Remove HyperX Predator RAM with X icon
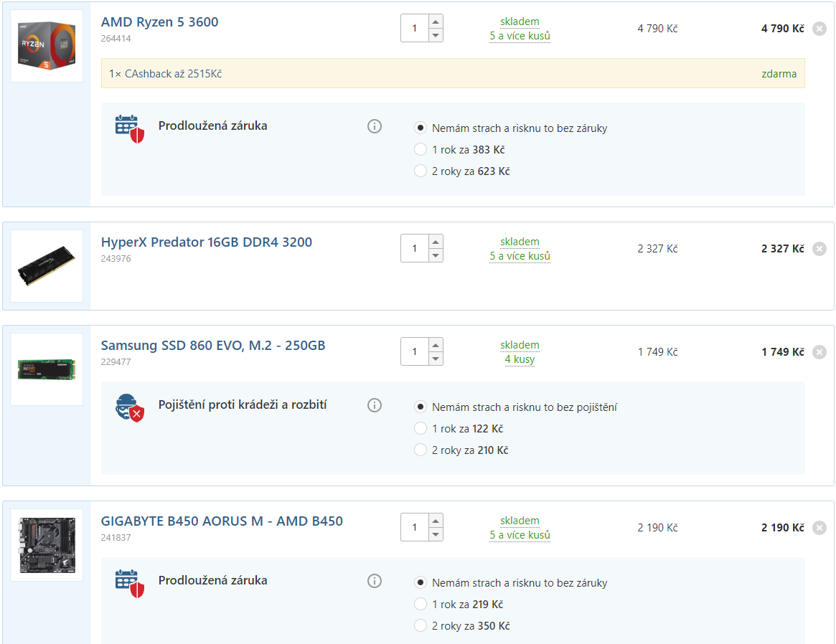 coord(819,249)
